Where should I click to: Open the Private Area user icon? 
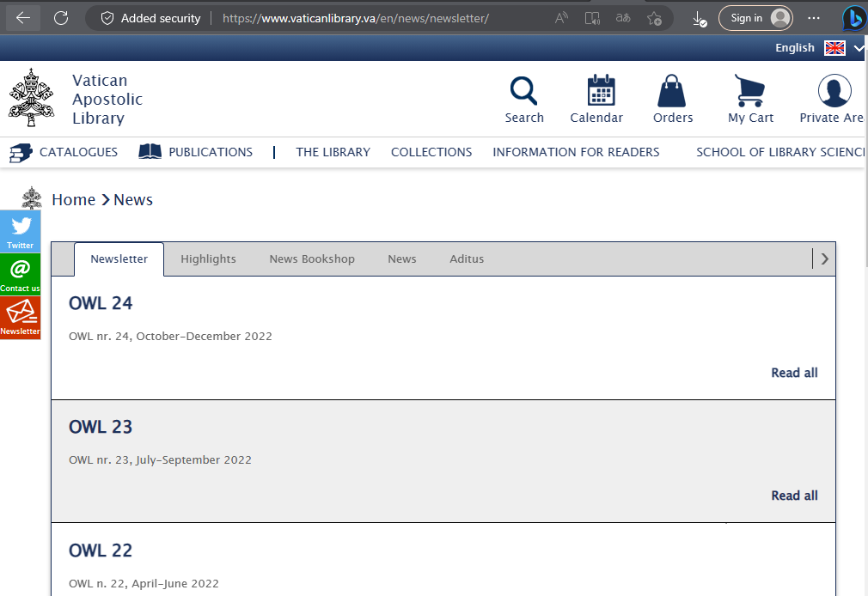coord(834,91)
